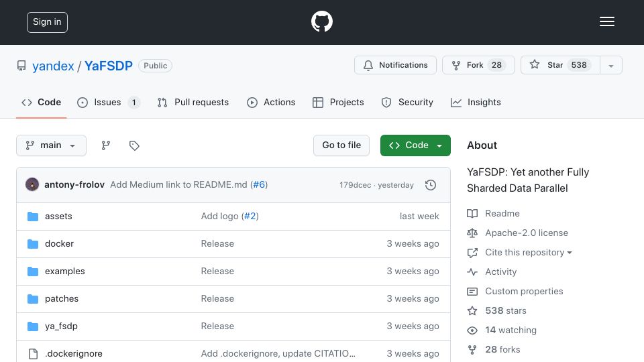This screenshot has height=362, width=644.
Task: Open pull request #6 link
Action: [259, 185]
